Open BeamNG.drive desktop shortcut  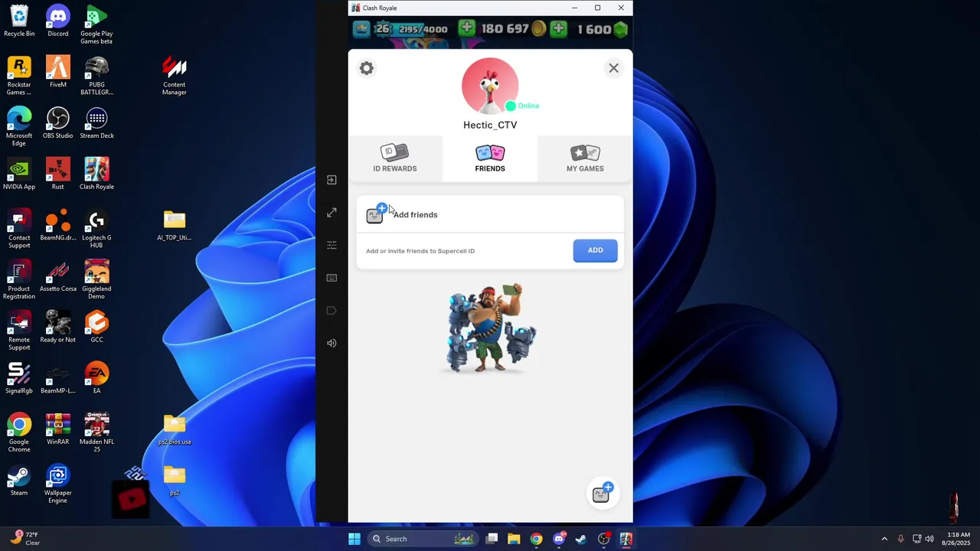click(58, 225)
